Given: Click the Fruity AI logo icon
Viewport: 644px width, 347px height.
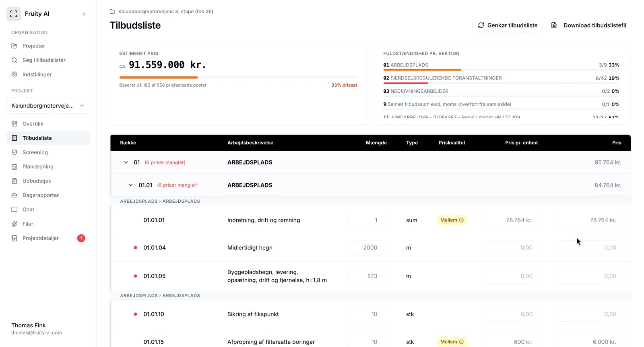Looking at the screenshot, I should point(14,14).
